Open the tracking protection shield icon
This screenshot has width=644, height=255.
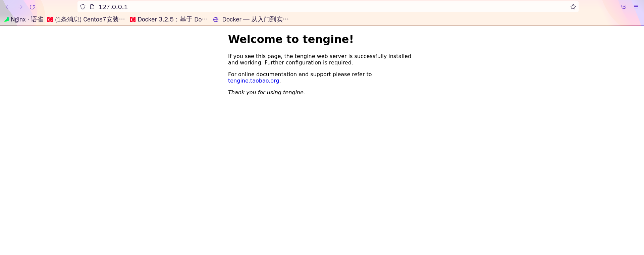pyautogui.click(x=83, y=7)
